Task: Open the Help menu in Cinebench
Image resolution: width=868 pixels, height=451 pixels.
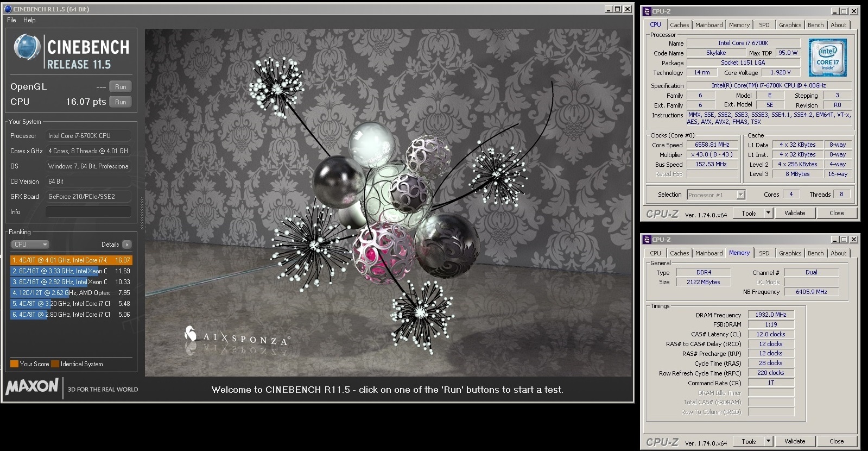Action: [x=29, y=20]
